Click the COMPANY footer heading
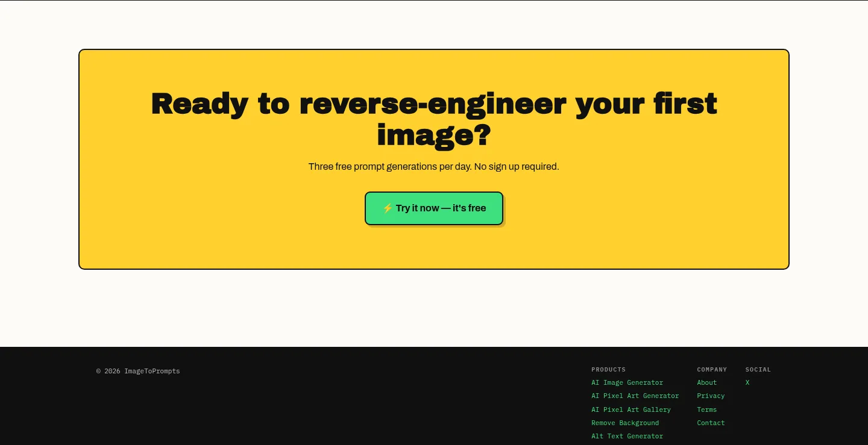 [x=712, y=369]
